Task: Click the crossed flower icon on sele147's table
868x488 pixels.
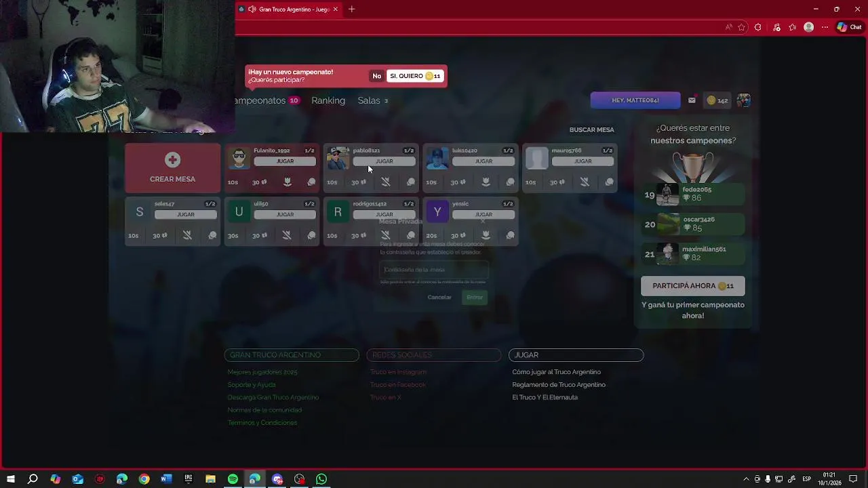Action: pyautogui.click(x=187, y=235)
